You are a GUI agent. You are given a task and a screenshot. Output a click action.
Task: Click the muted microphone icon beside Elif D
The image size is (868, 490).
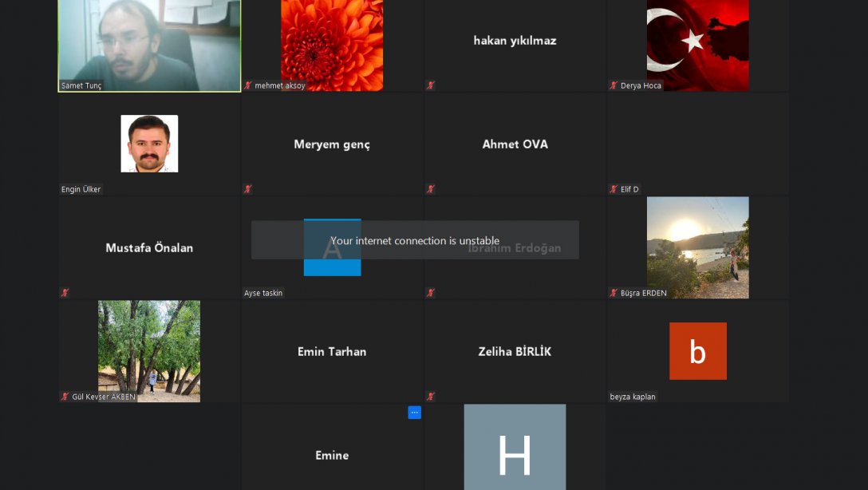pyautogui.click(x=614, y=189)
